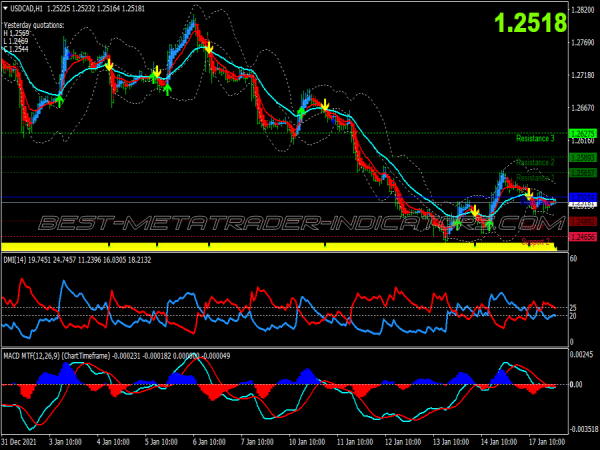Select the red Support 2 label
The width and height of the screenshot is (600, 450).
pyautogui.click(x=534, y=241)
